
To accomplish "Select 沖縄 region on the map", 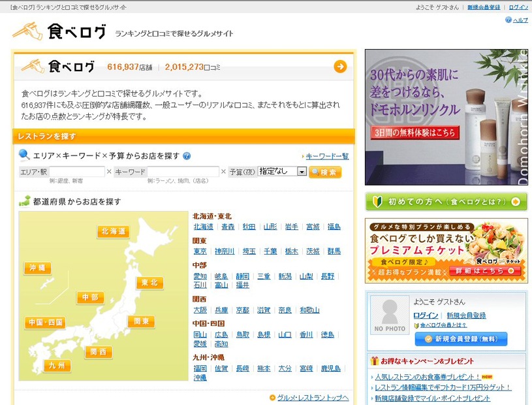I will [x=37, y=268].
